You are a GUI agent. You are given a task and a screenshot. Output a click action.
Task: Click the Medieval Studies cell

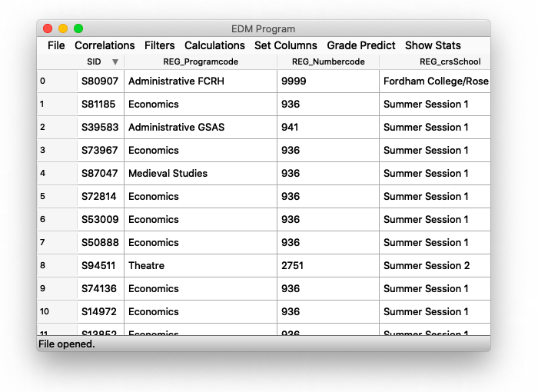pos(168,173)
